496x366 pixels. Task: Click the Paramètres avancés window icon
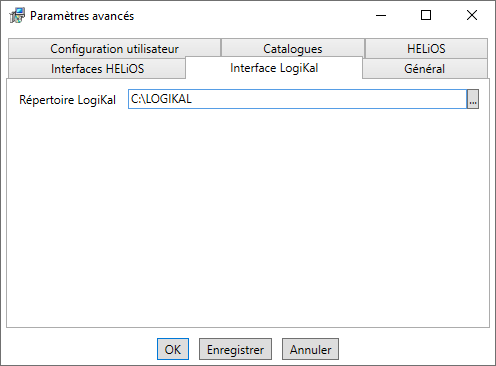(x=17, y=16)
